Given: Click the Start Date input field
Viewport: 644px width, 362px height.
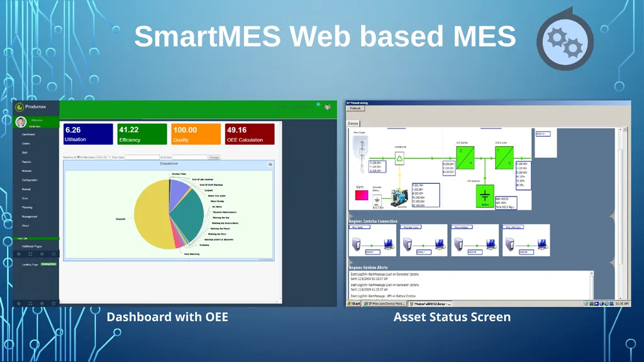Looking at the screenshot, I should 142,157.
